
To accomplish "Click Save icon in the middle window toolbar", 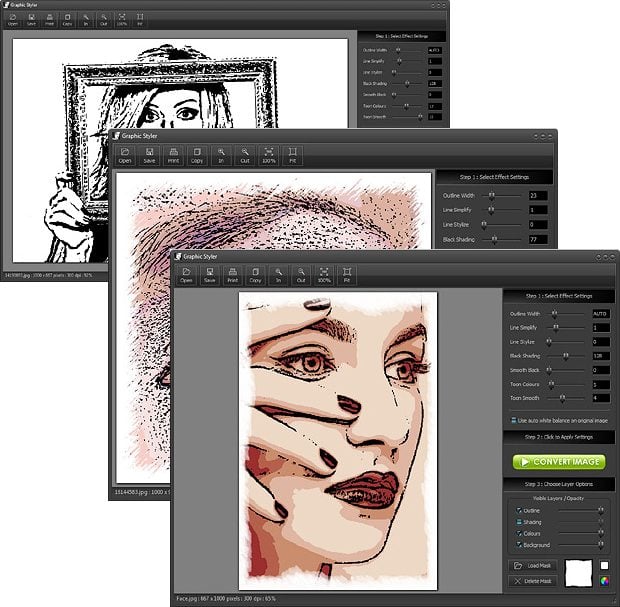I will click(x=149, y=155).
